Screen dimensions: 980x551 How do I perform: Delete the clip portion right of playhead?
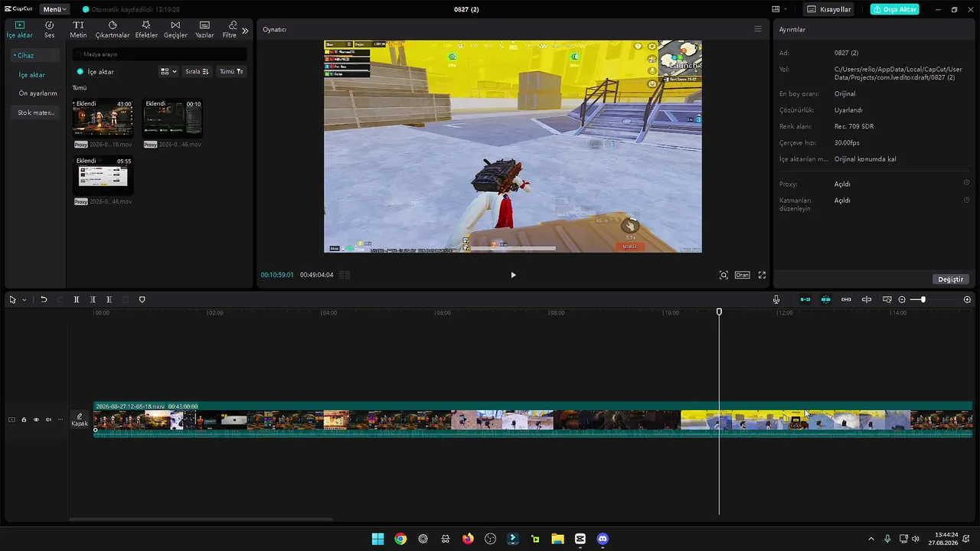point(109,300)
